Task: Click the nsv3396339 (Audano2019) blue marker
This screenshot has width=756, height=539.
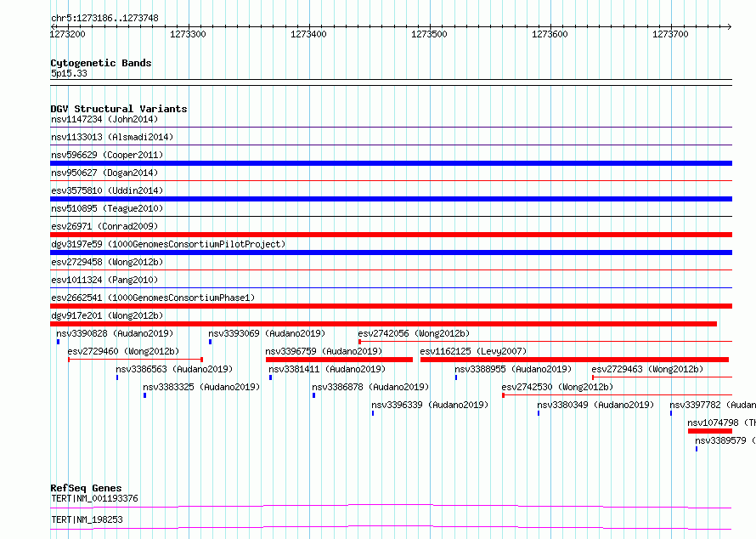Action: tap(373, 413)
